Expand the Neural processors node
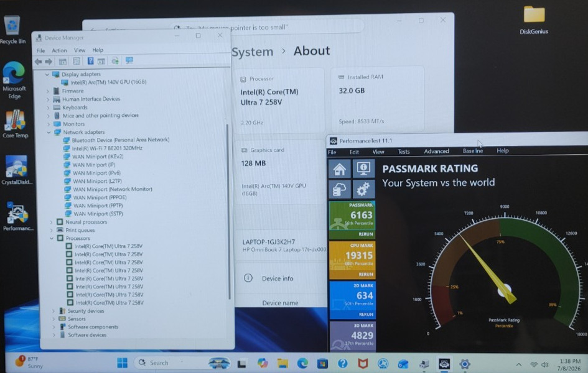This screenshot has height=373, width=588. coord(52,222)
